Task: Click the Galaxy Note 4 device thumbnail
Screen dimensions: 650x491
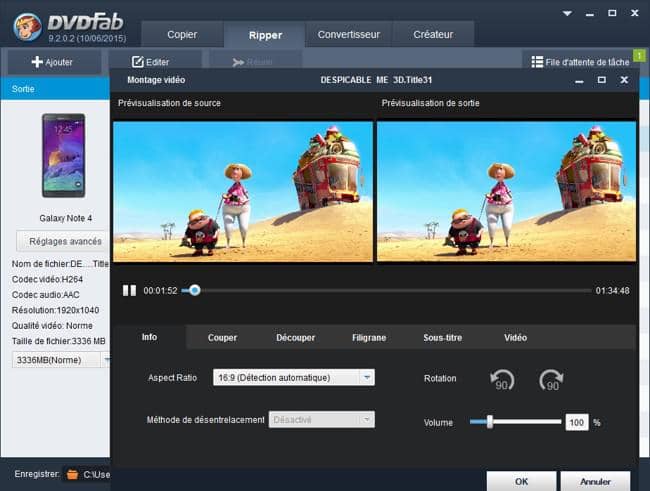Action: pyautogui.click(x=63, y=156)
